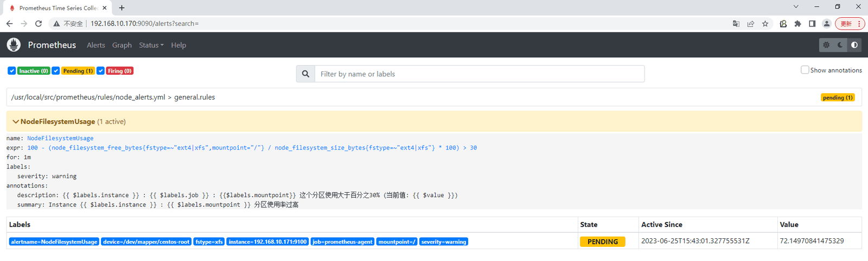The height and width of the screenshot is (261, 868).
Task: Click the Value column header
Action: pyautogui.click(x=789, y=224)
